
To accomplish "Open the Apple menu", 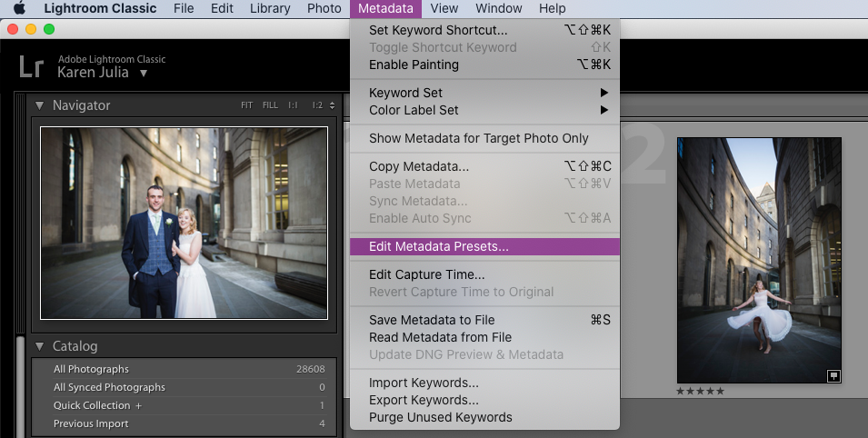I will tap(19, 8).
